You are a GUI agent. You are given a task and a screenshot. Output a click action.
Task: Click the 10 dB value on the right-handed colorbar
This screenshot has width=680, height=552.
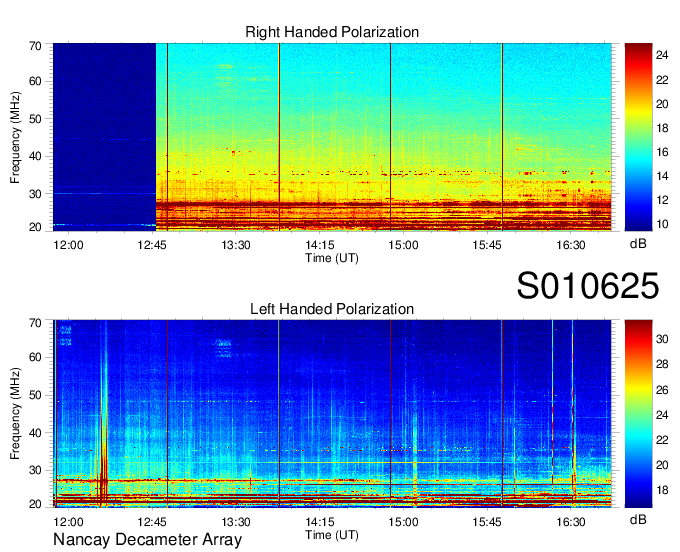pos(662,224)
